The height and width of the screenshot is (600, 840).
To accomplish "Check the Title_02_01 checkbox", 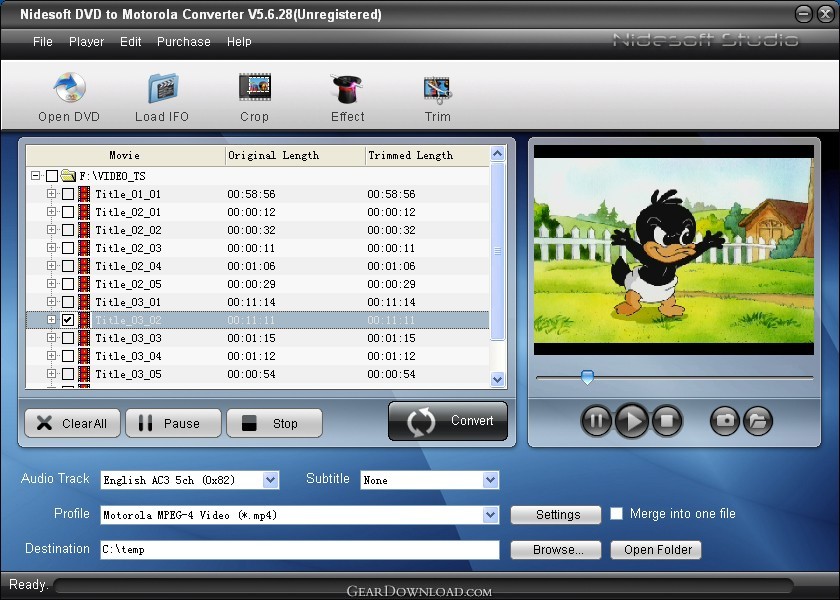I will (x=68, y=212).
